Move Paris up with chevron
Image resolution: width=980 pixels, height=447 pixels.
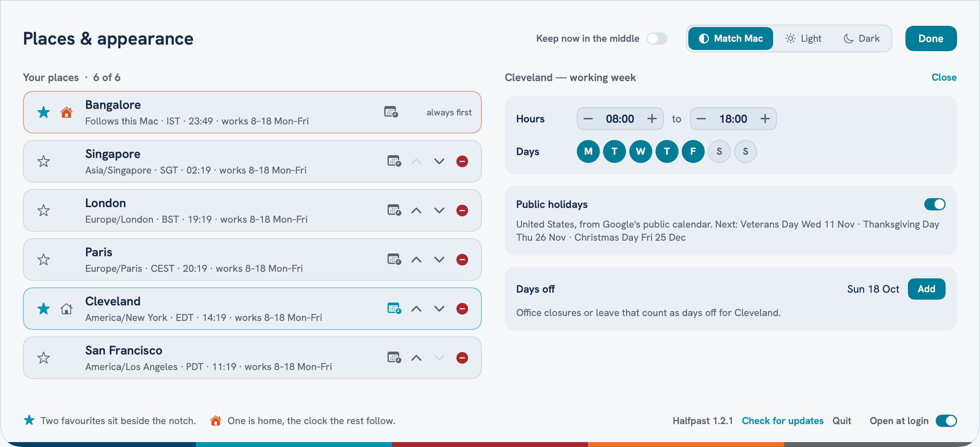coord(416,260)
